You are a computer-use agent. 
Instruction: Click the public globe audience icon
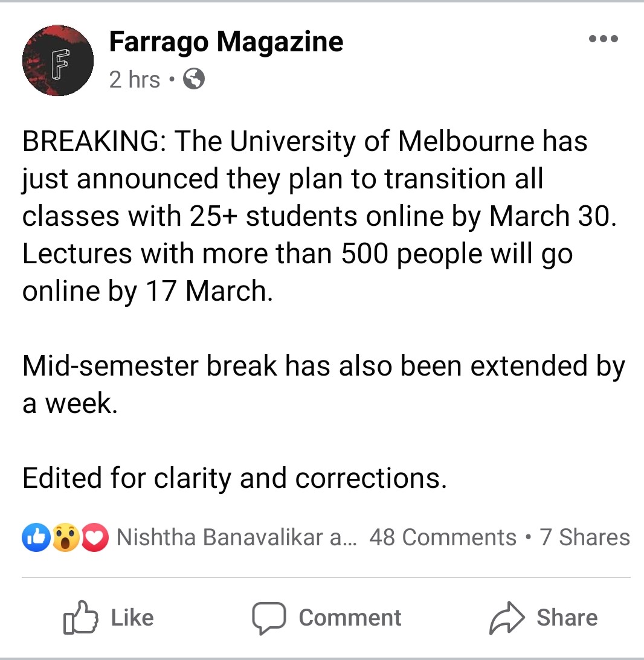click(193, 79)
